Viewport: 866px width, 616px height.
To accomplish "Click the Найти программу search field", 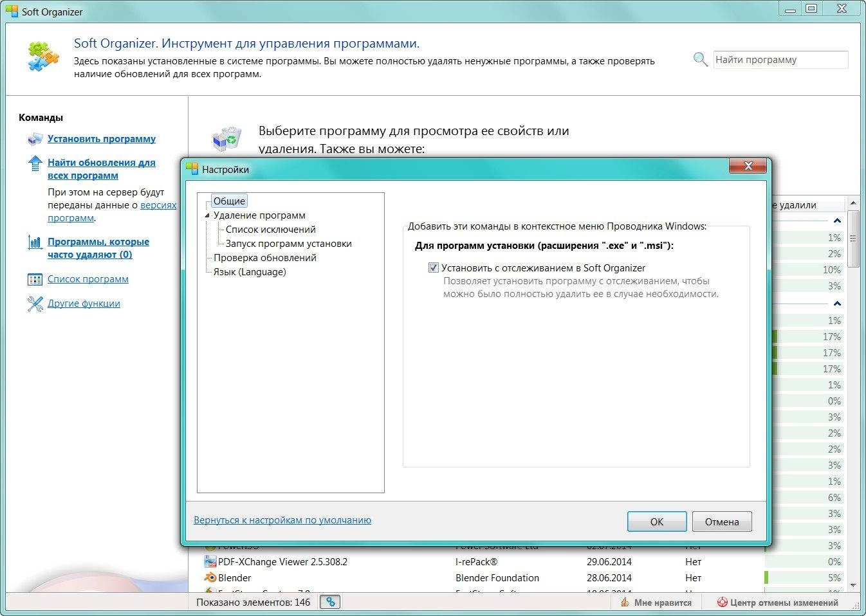I will [780, 60].
